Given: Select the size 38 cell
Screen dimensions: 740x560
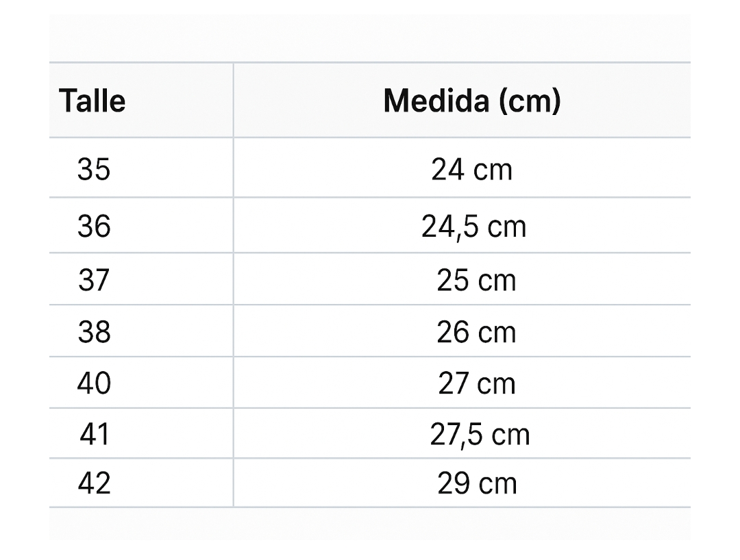Looking at the screenshot, I should [94, 331].
